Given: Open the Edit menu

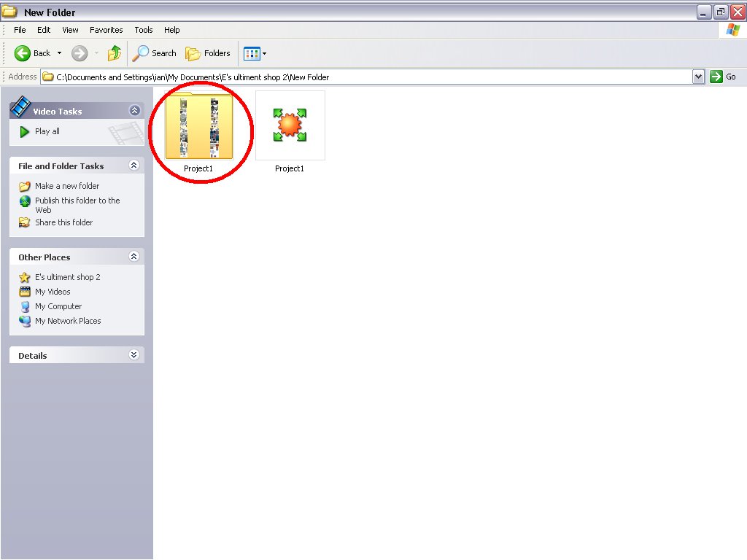Looking at the screenshot, I should tap(44, 30).
